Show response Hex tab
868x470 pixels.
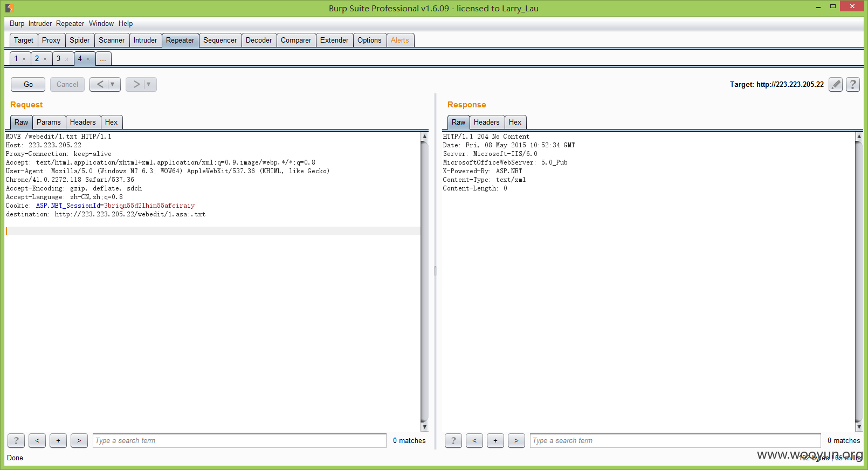click(515, 122)
